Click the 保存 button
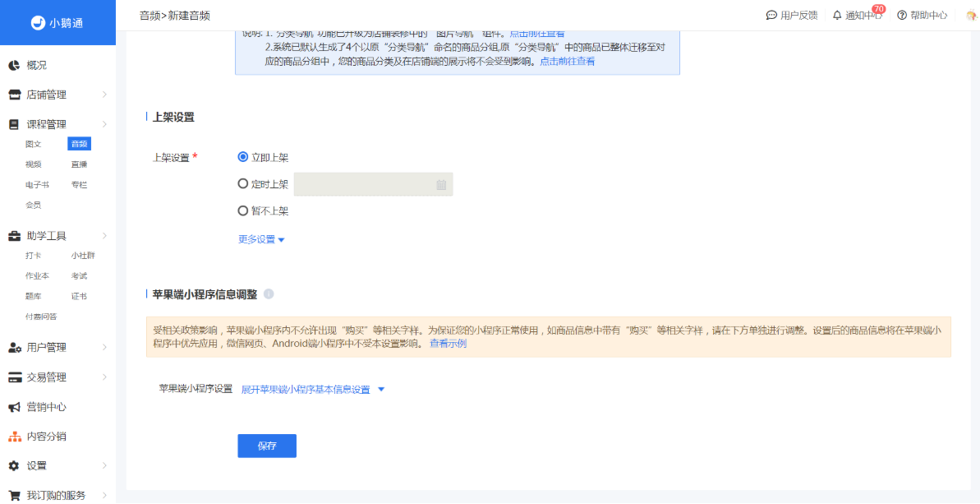Screen dimensions: 980x504 (267, 446)
